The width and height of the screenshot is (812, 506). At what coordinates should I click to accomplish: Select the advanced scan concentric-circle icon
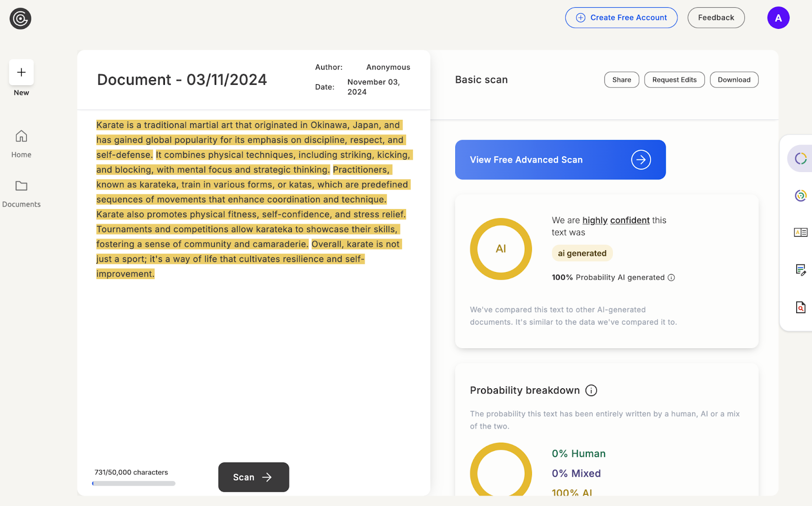800,195
